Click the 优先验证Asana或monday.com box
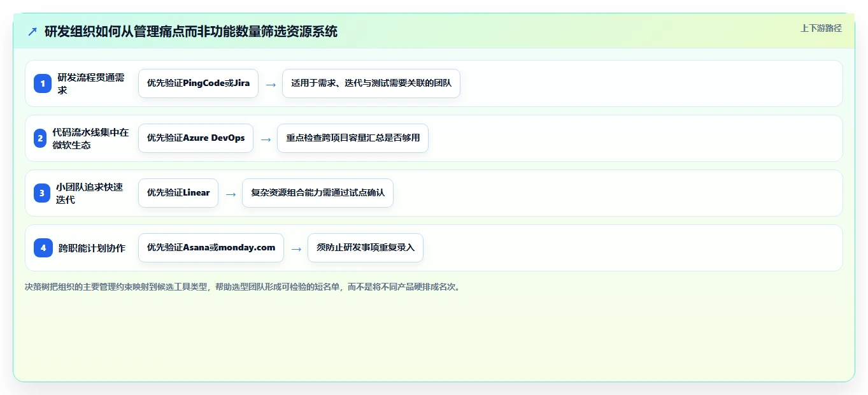Image resolution: width=868 pixels, height=395 pixels. pos(211,248)
